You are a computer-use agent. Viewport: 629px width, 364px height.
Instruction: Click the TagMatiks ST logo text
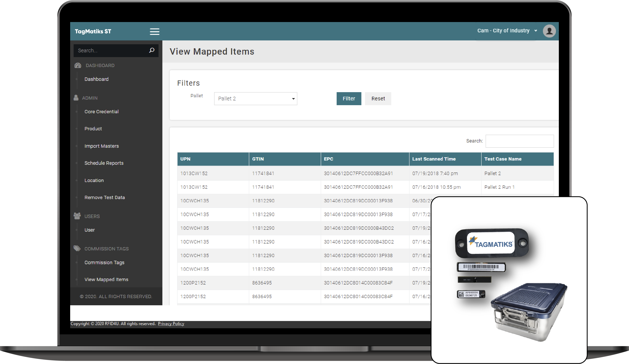(x=93, y=31)
